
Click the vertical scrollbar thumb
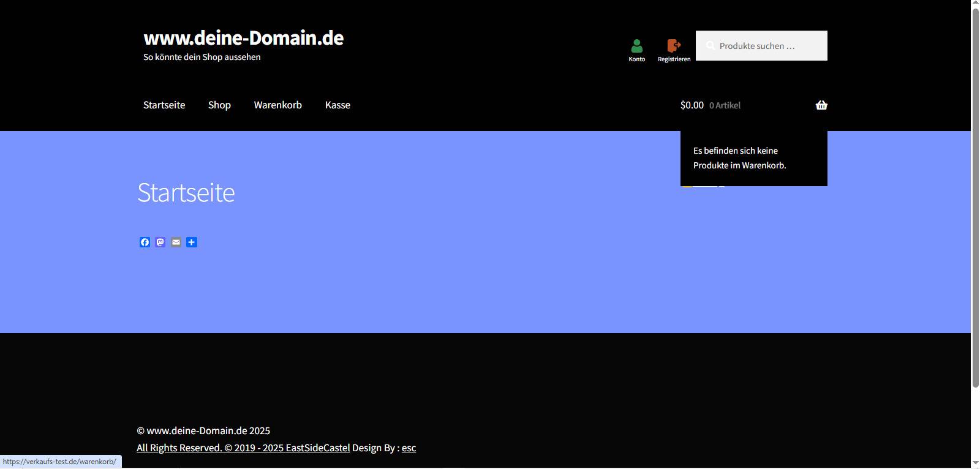(975, 196)
